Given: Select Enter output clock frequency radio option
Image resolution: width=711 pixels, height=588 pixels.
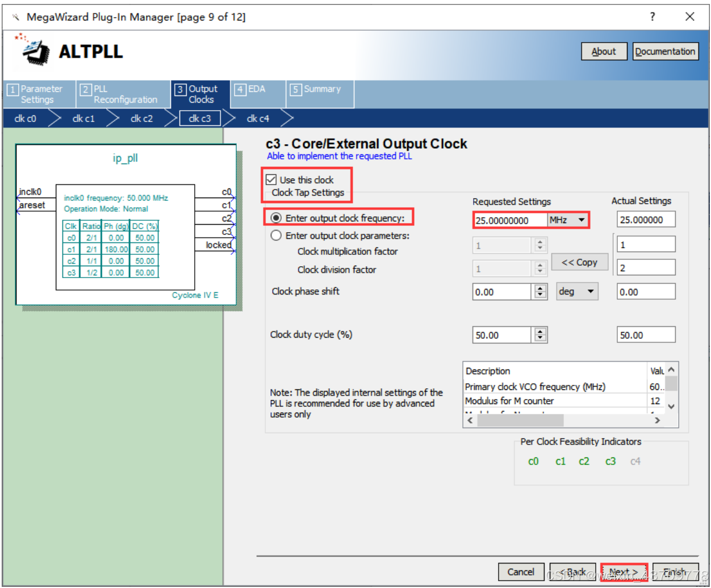Looking at the screenshot, I should (276, 218).
